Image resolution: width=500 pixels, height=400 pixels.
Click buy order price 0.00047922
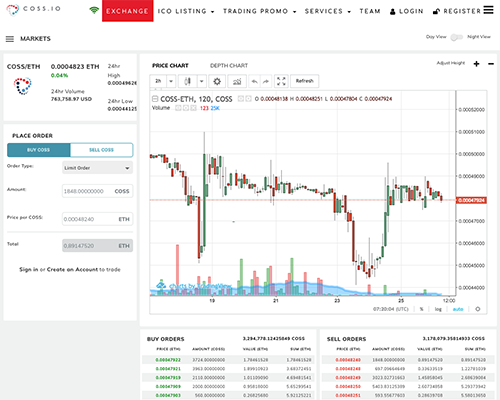pos(168,360)
